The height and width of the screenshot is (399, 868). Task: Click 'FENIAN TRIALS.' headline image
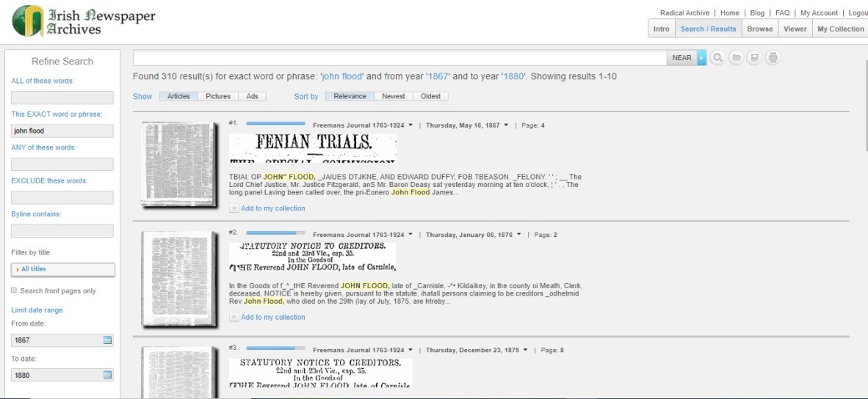point(313,148)
